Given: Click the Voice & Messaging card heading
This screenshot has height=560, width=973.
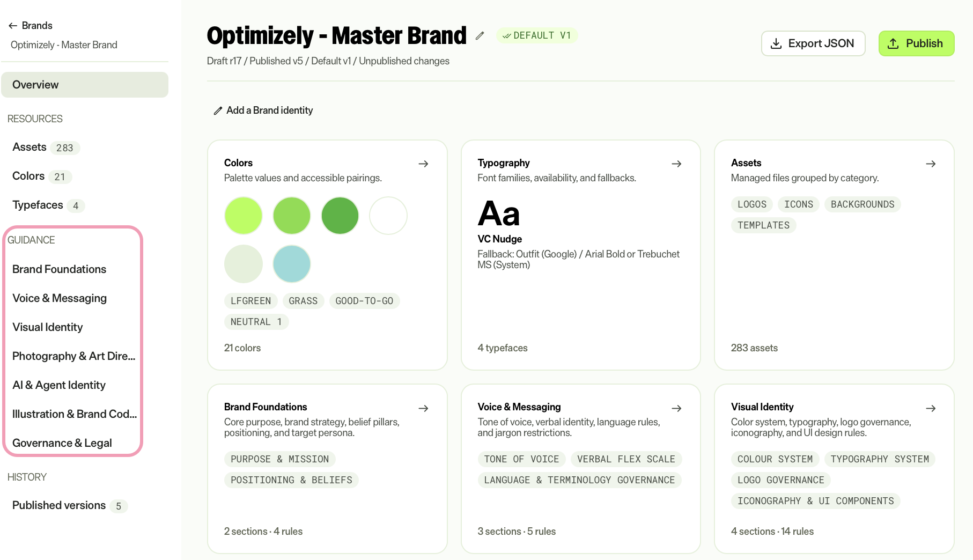Looking at the screenshot, I should [x=519, y=407].
